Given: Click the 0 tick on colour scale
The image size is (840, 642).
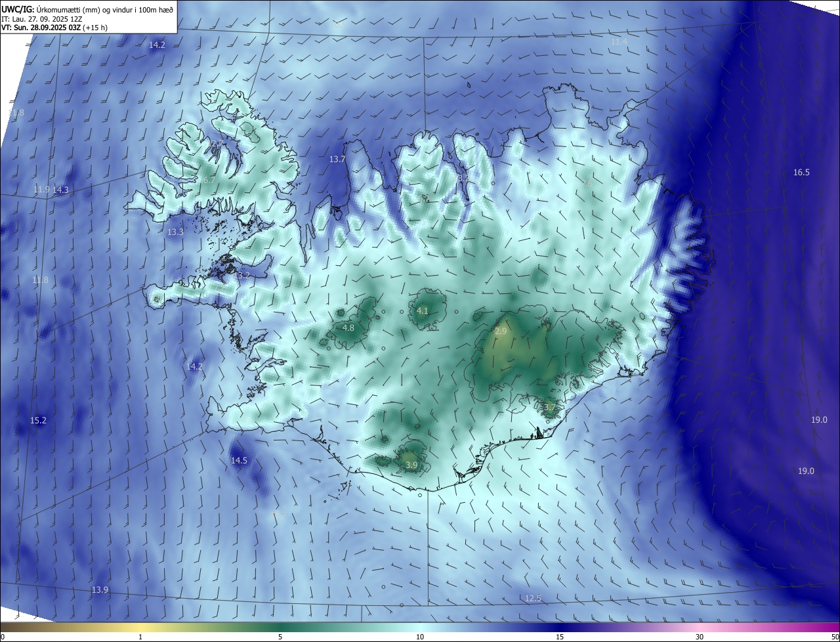Looking at the screenshot, I should (3, 637).
